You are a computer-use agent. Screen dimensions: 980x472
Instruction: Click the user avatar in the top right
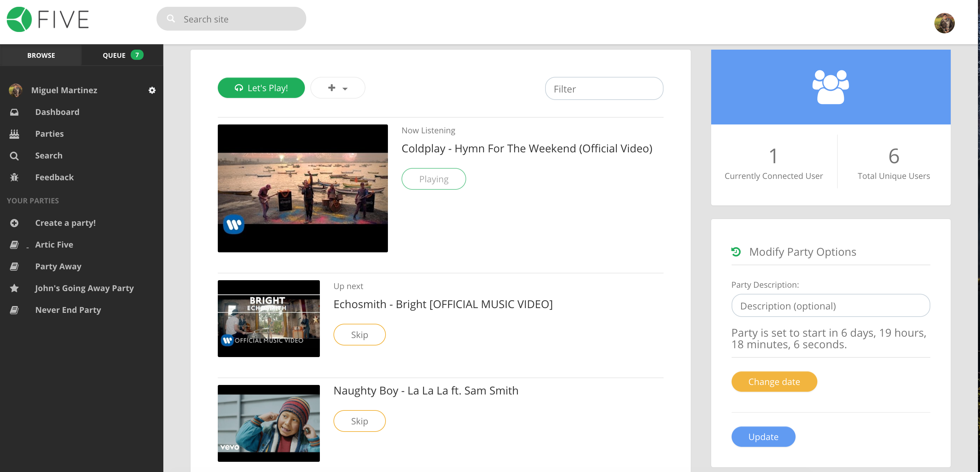point(944,23)
